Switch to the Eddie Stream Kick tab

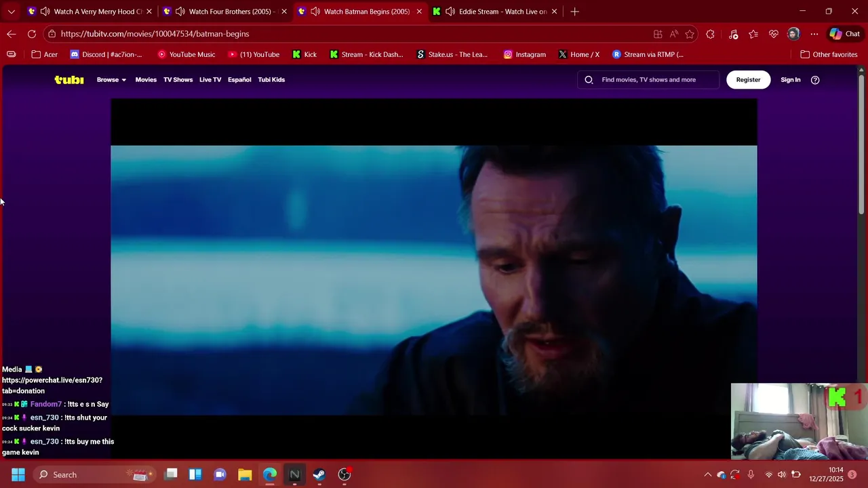coord(495,12)
